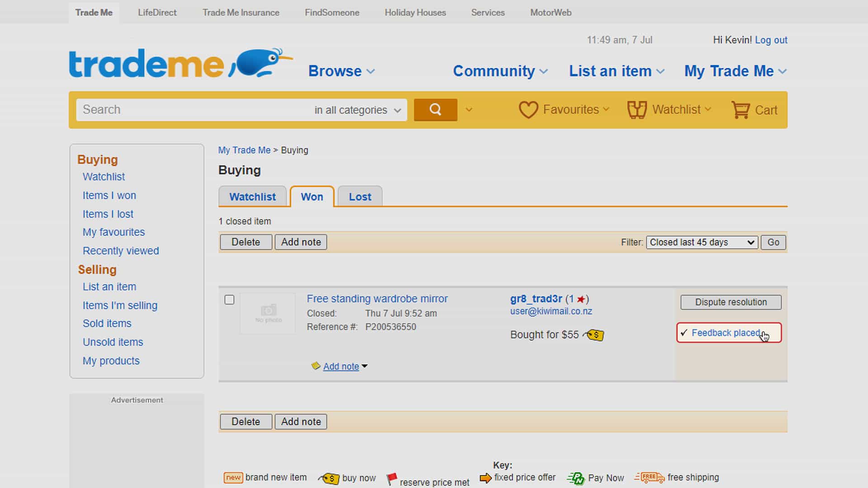Click the Trade Me top bar tab
This screenshot has height=488, width=868.
point(94,13)
